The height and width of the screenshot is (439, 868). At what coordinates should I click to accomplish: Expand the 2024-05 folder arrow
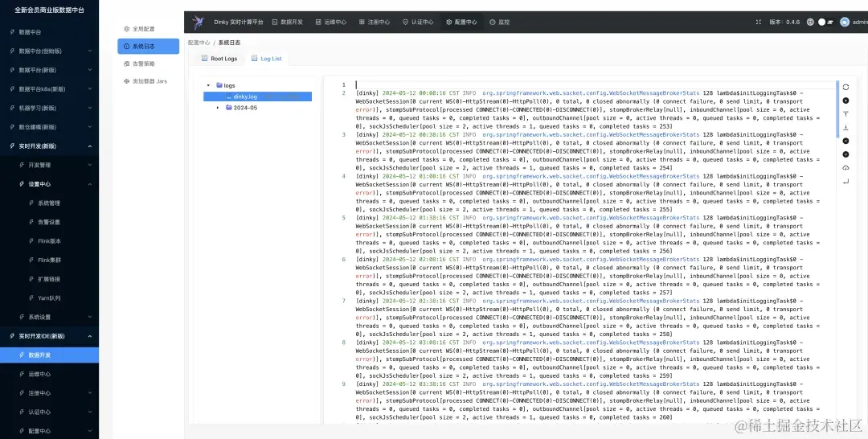click(218, 108)
